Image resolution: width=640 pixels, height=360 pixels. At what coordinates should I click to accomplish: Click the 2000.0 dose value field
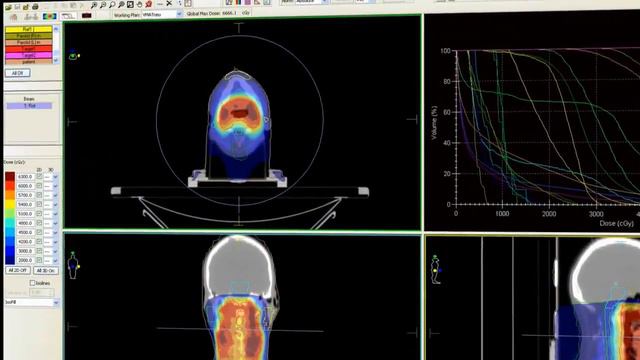(25, 260)
